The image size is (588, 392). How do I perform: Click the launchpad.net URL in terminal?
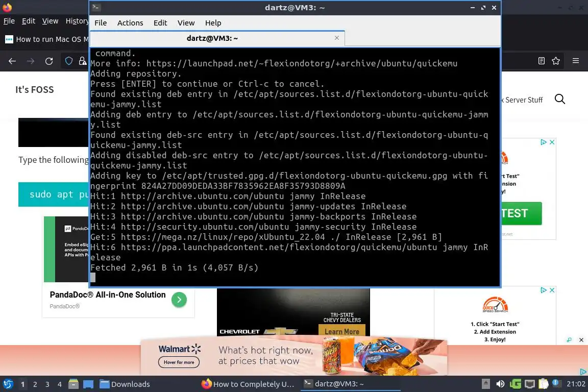(302, 63)
